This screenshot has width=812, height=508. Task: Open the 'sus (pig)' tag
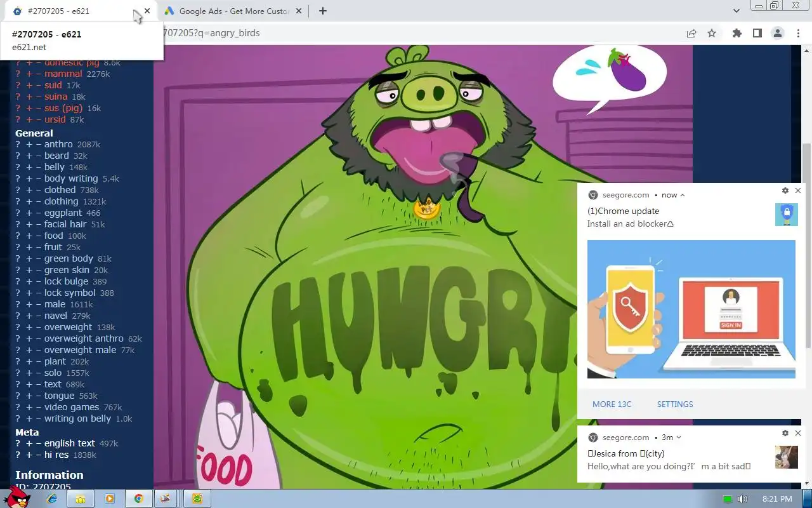click(x=63, y=108)
